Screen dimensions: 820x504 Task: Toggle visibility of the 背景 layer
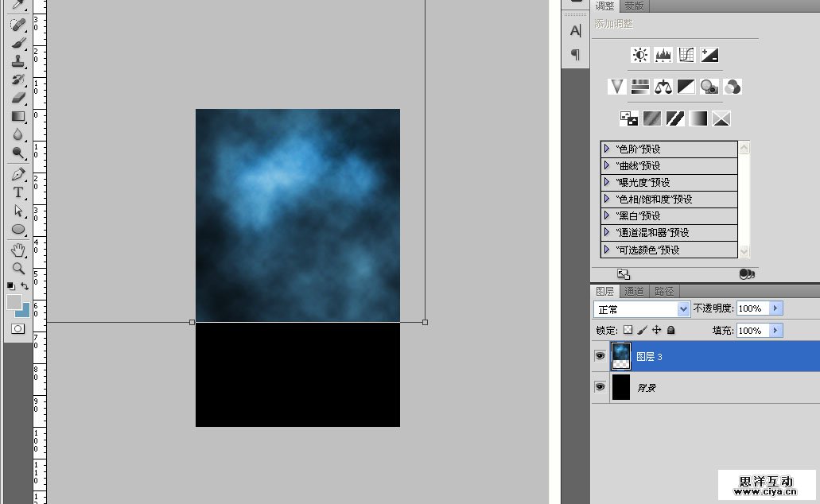600,386
